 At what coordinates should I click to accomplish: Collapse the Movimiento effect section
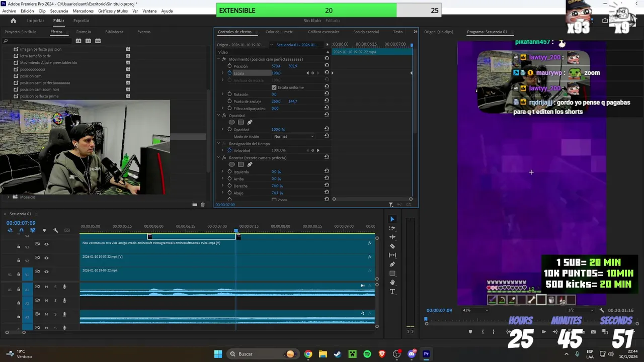click(219, 59)
